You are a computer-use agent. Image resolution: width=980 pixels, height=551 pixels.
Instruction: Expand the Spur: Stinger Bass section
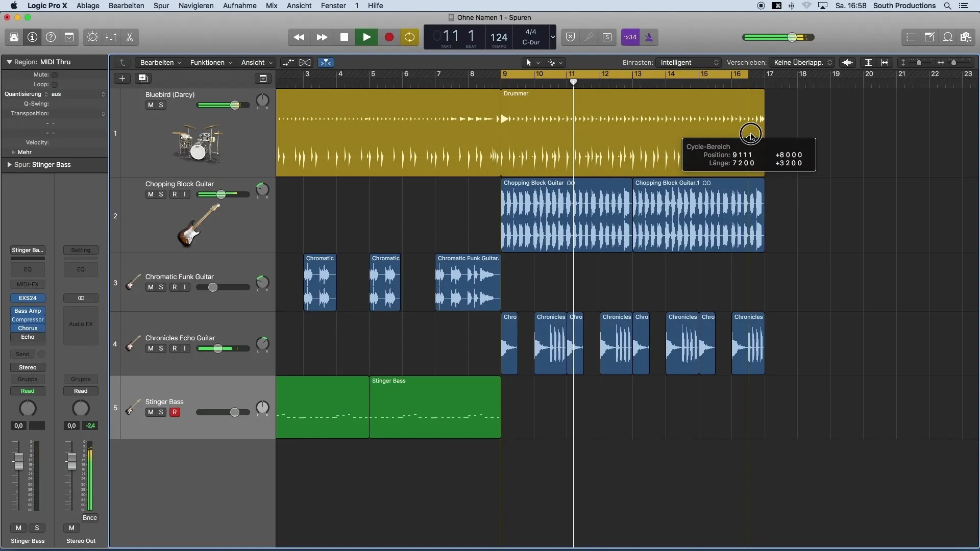9,165
